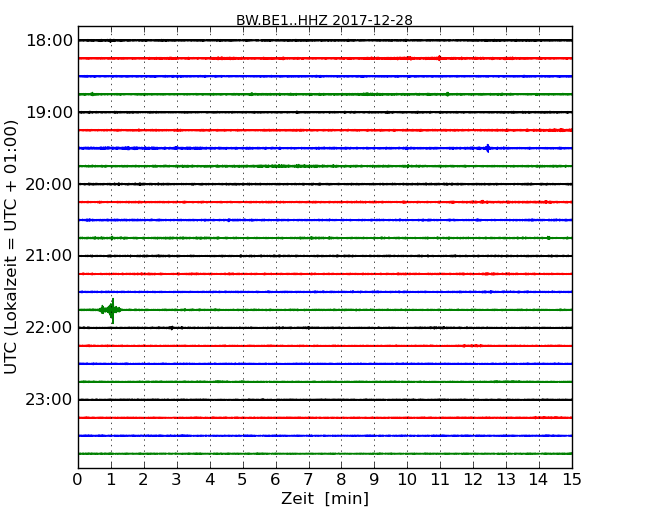Select the 22:00 time label
The height and width of the screenshot is (520, 650).
(49, 328)
